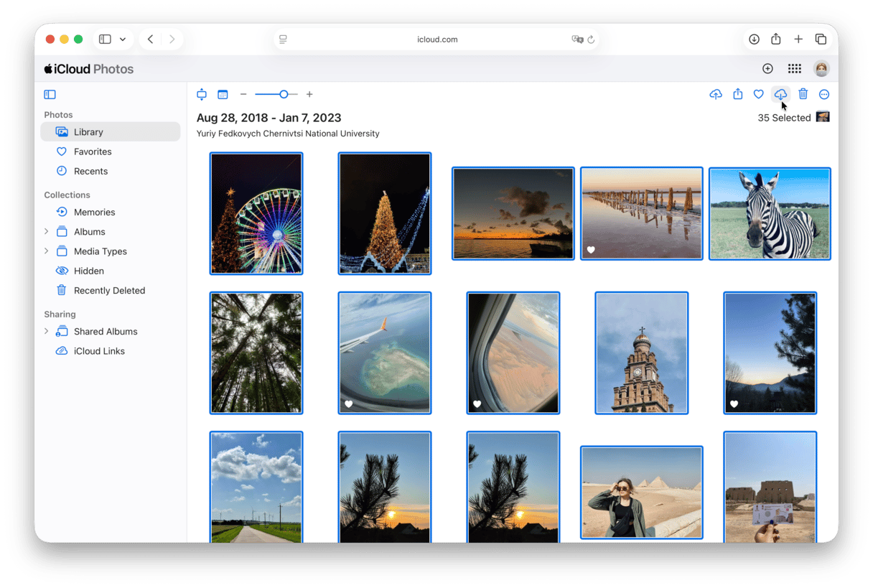Toggle the aspect ratio thumbnail view icon
This screenshot has width=873, height=588.
pyautogui.click(x=202, y=94)
